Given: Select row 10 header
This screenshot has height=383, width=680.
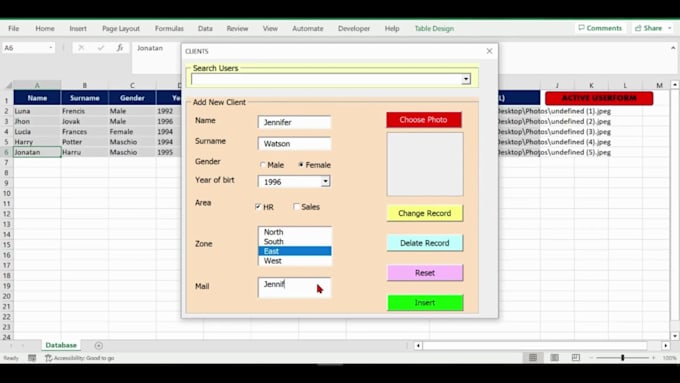Looking at the screenshot, I should point(7,193).
